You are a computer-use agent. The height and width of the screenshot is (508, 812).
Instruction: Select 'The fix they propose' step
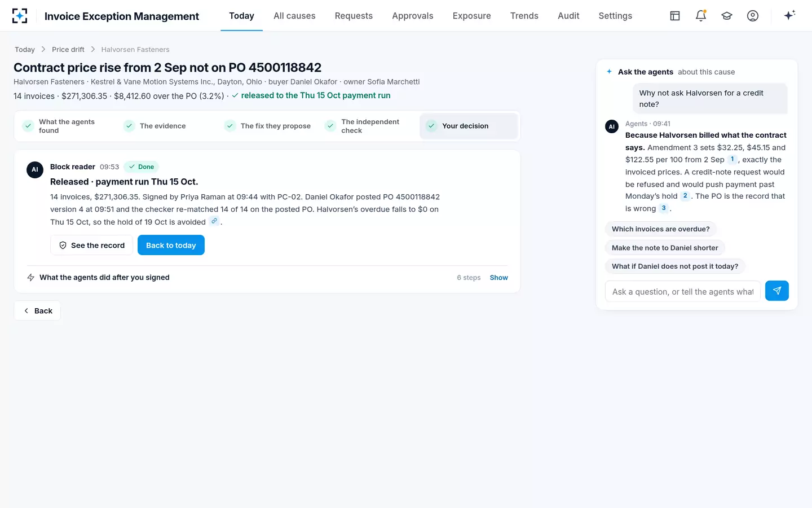coord(268,126)
